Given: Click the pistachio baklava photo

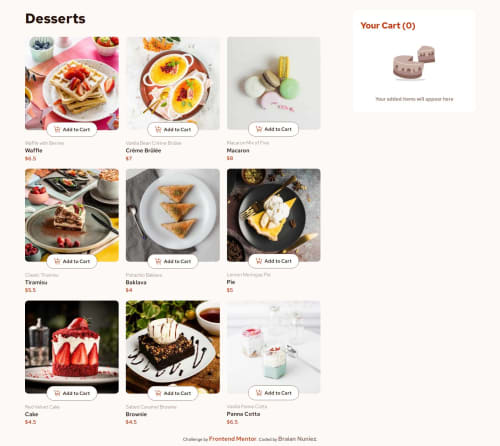Looking at the screenshot, I should click(173, 215).
